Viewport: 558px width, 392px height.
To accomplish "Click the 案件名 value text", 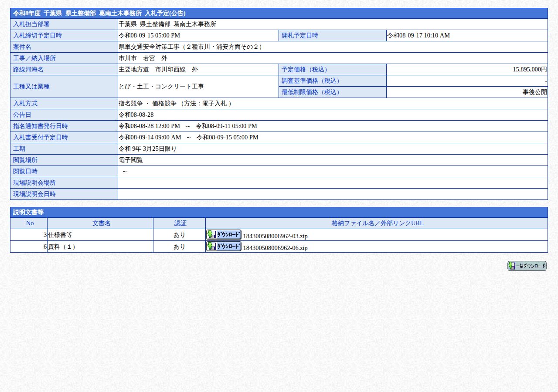I will coord(191,47).
